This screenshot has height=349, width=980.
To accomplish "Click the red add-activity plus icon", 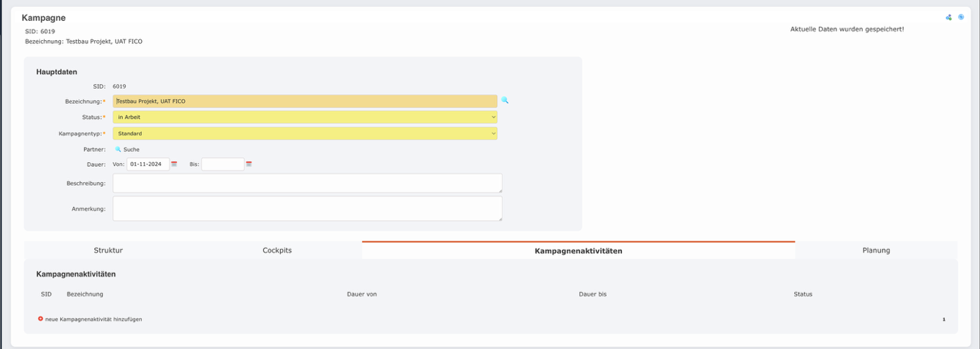I will [41, 319].
